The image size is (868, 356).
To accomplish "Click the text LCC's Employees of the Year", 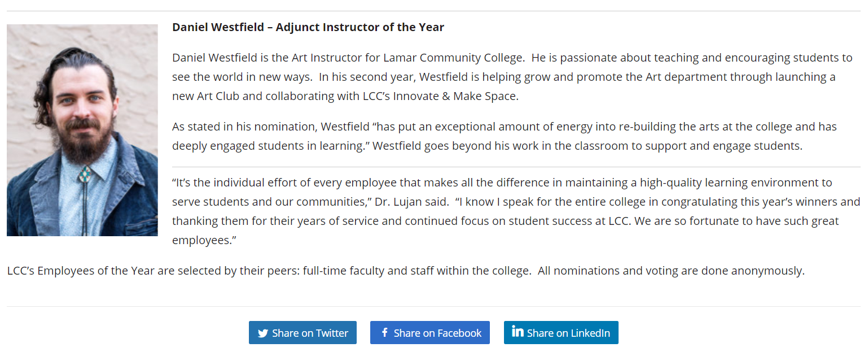I will (x=81, y=271).
